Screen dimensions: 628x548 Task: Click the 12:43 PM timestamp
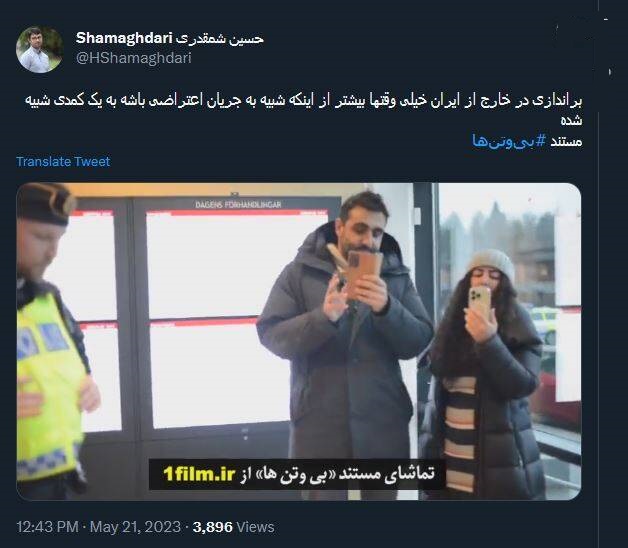[47, 527]
